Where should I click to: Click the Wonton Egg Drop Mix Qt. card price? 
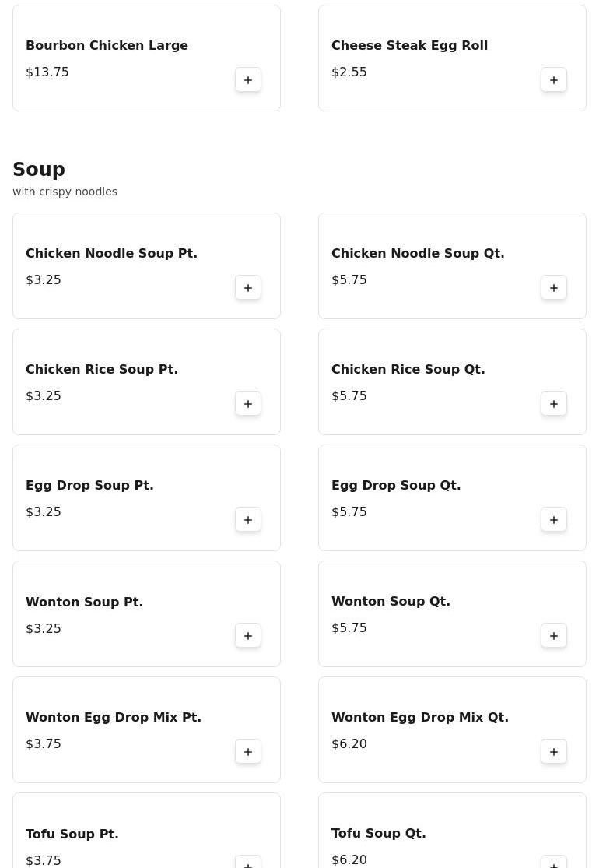pos(349,743)
